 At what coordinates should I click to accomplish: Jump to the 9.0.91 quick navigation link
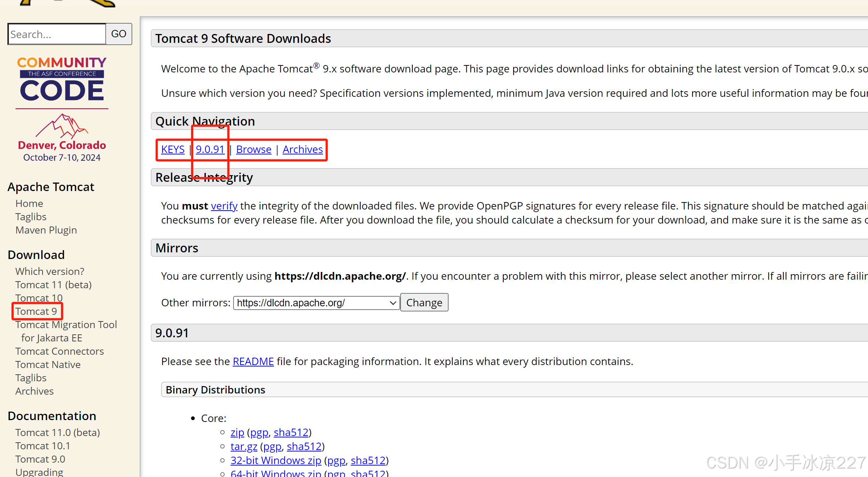(210, 149)
